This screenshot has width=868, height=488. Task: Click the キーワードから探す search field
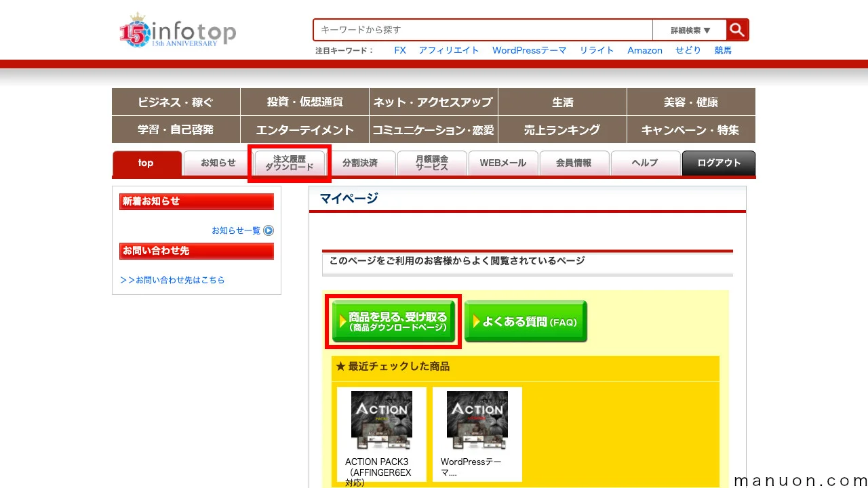pyautogui.click(x=481, y=30)
